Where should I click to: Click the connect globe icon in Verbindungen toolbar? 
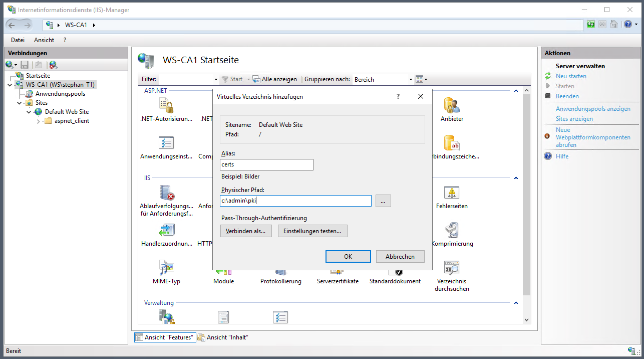point(10,65)
